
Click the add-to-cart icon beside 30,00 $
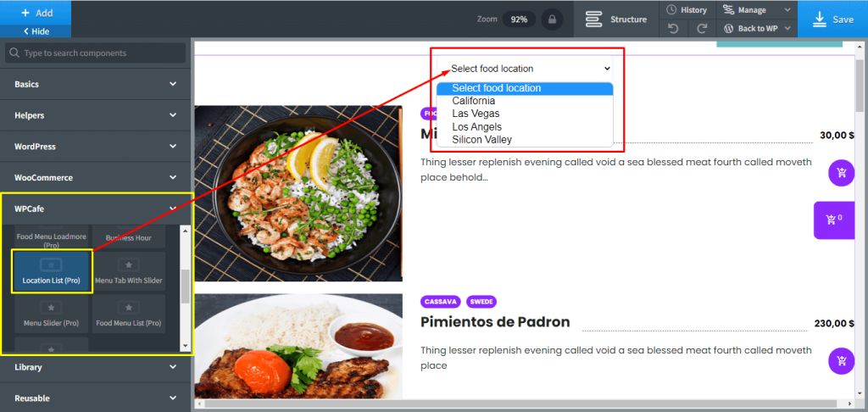842,173
